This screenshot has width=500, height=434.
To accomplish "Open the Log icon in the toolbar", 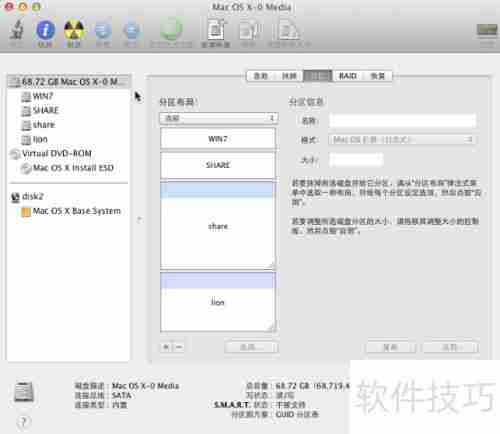I will click(x=487, y=30).
